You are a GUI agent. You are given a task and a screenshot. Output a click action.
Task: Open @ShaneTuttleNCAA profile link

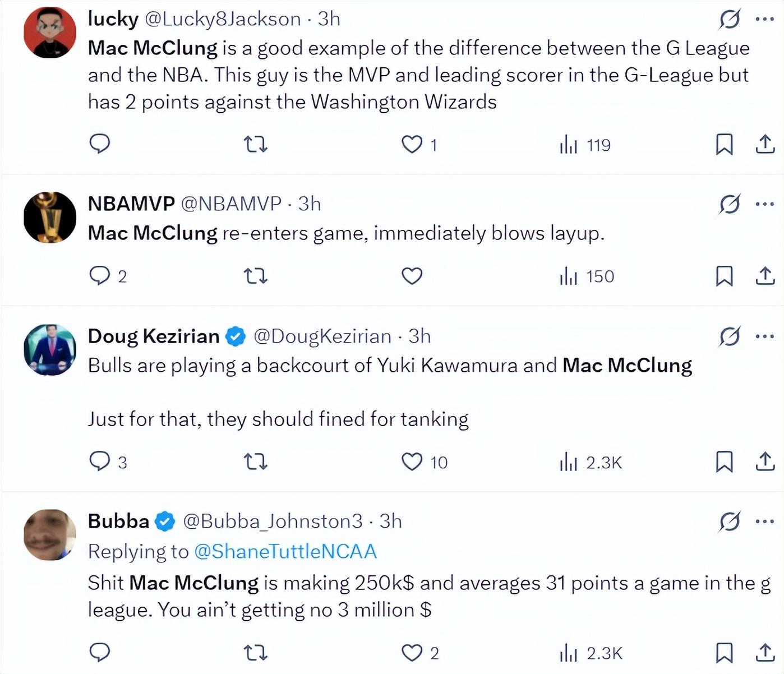(x=285, y=551)
